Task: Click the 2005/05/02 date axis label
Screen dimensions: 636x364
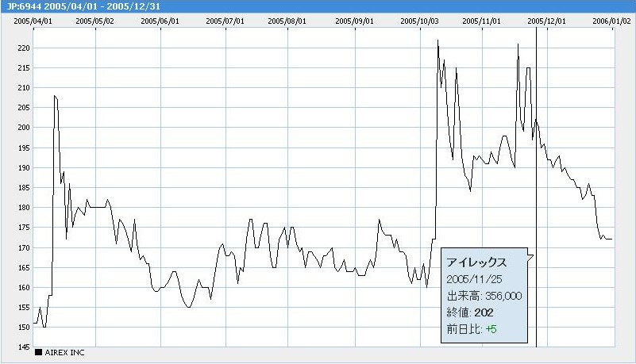Action: (95, 21)
